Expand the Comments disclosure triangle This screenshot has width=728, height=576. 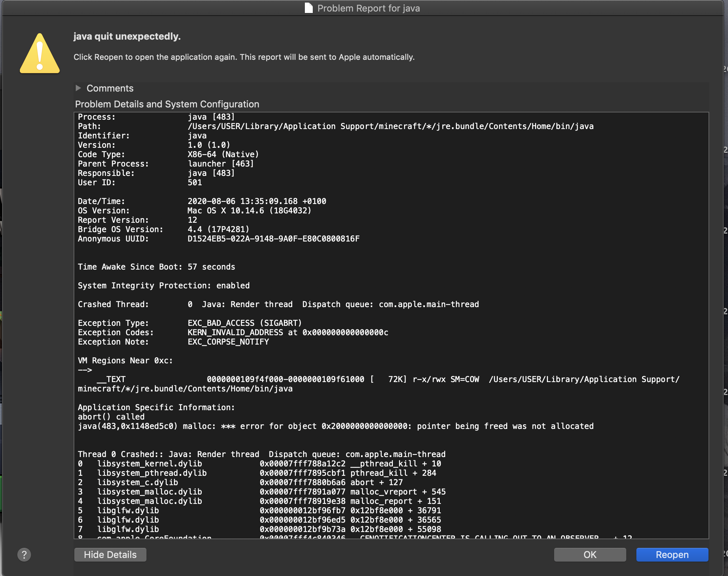(78, 88)
